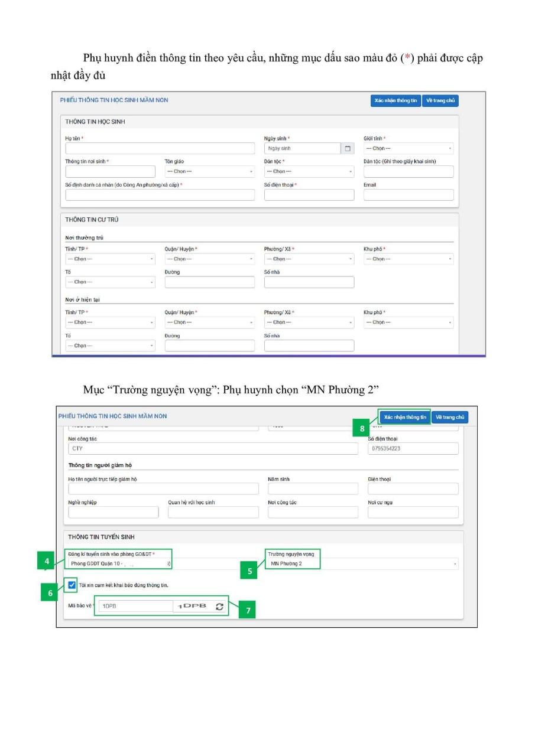Click the THÔNG TIN TUYỂN SINH section header
The image size is (535, 756).
pos(101,537)
